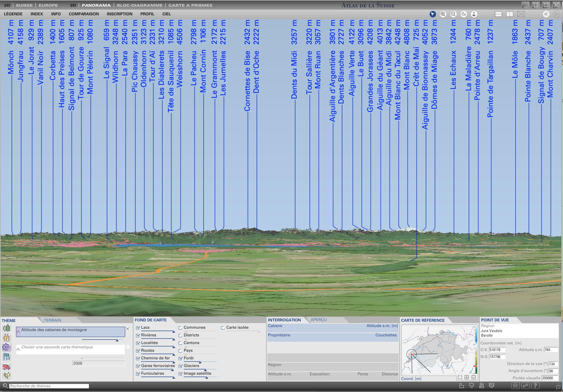Open the LÉGENDE menu
The height and width of the screenshot is (392, 563).
13,14
